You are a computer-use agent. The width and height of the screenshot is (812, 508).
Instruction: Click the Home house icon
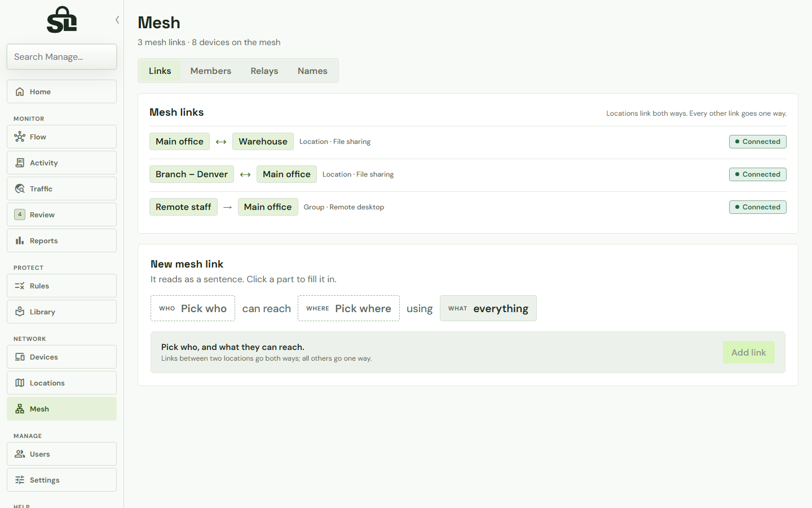click(x=20, y=91)
